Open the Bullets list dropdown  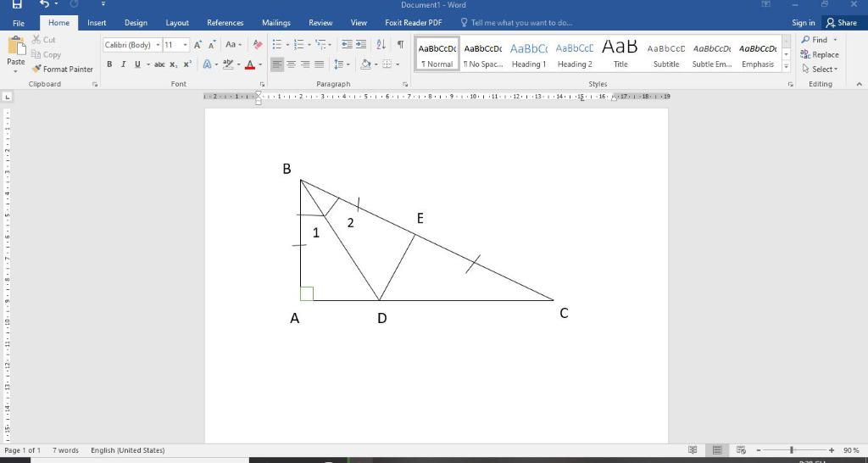pos(287,45)
